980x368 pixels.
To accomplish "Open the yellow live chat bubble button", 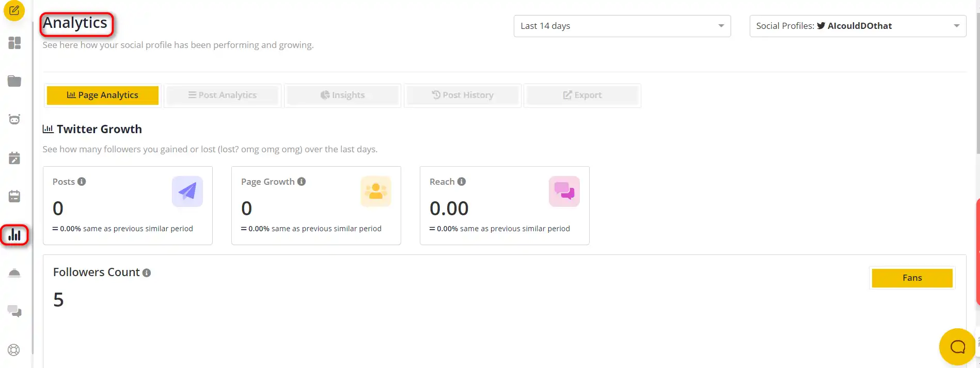I will [957, 347].
